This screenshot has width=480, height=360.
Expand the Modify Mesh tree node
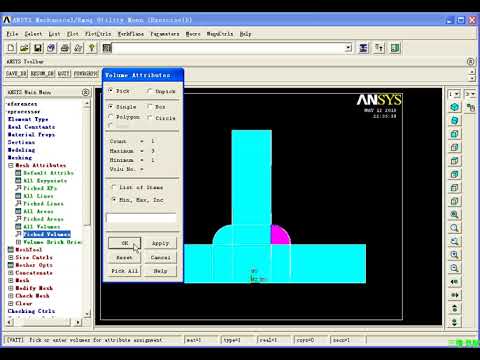click(x=11, y=288)
